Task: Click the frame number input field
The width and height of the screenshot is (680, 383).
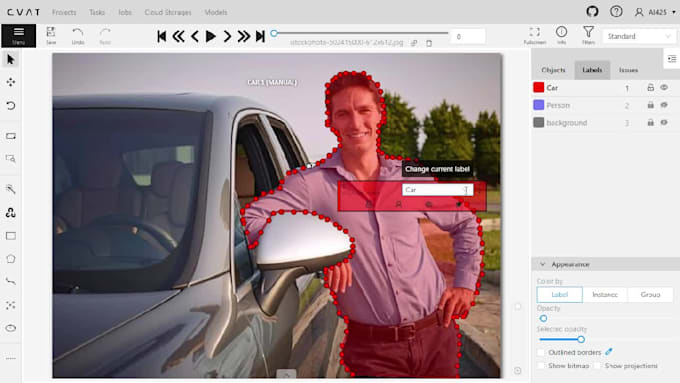Action: click(468, 36)
